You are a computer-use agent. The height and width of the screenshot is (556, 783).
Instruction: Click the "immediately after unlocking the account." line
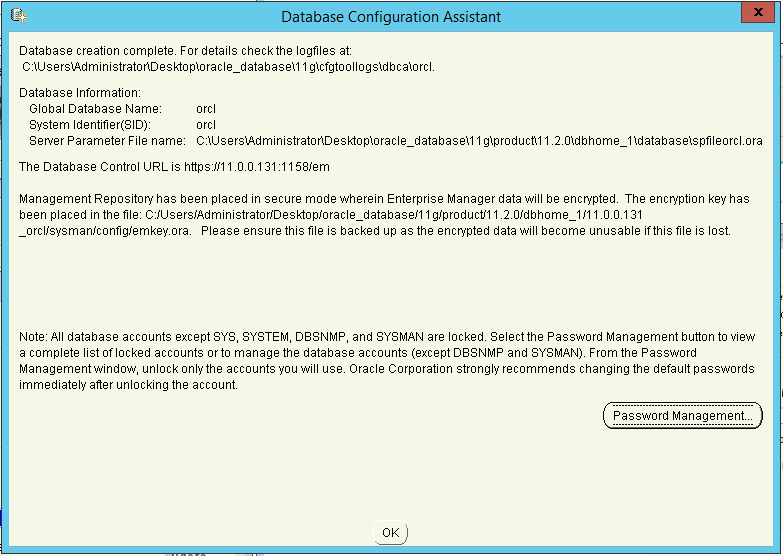(128, 385)
